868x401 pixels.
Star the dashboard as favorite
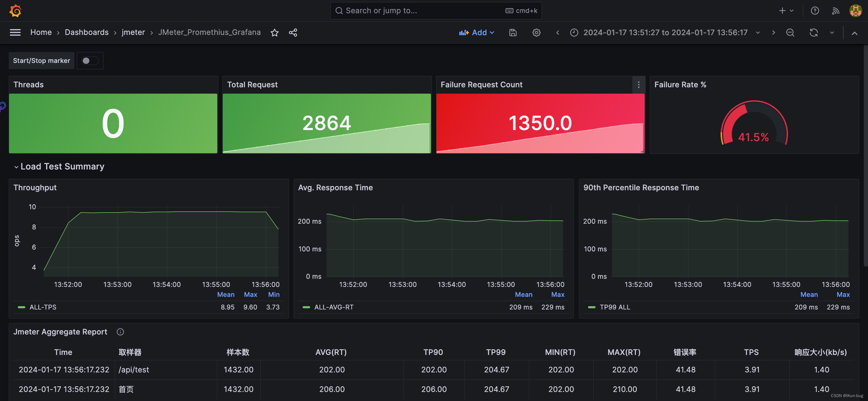pyautogui.click(x=275, y=32)
